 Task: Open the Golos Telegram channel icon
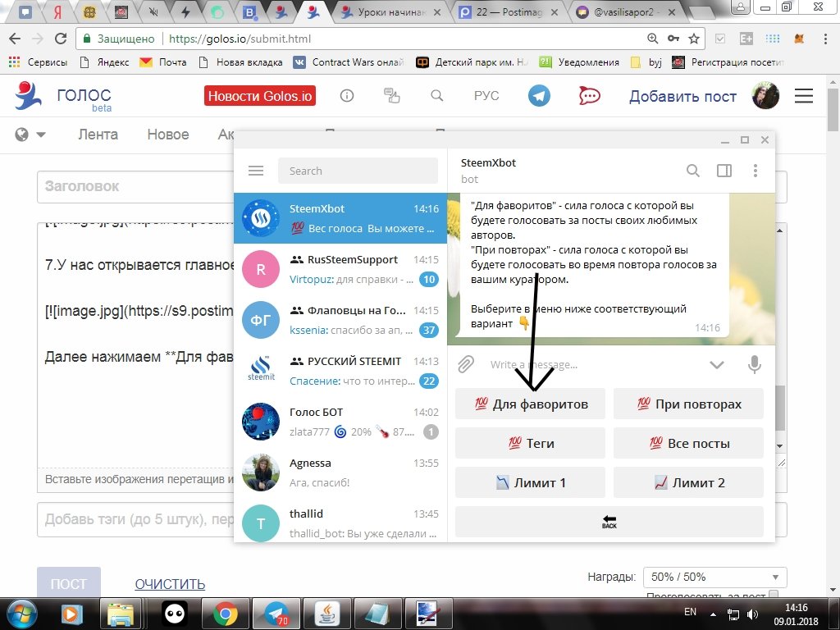[x=539, y=96]
